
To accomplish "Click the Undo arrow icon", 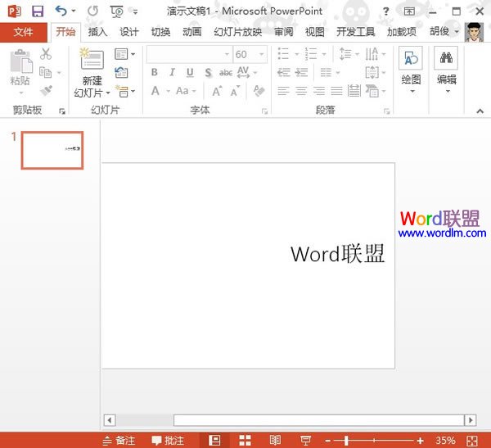I will 61,11.
